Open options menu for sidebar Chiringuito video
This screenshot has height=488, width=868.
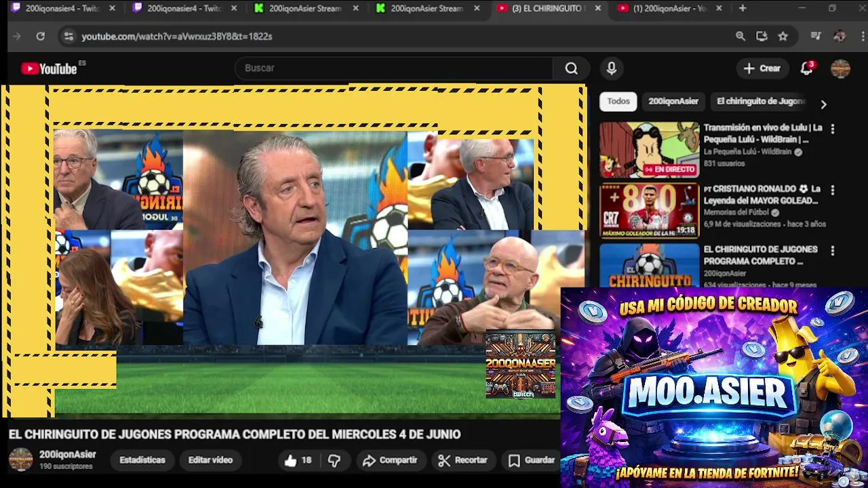833,251
